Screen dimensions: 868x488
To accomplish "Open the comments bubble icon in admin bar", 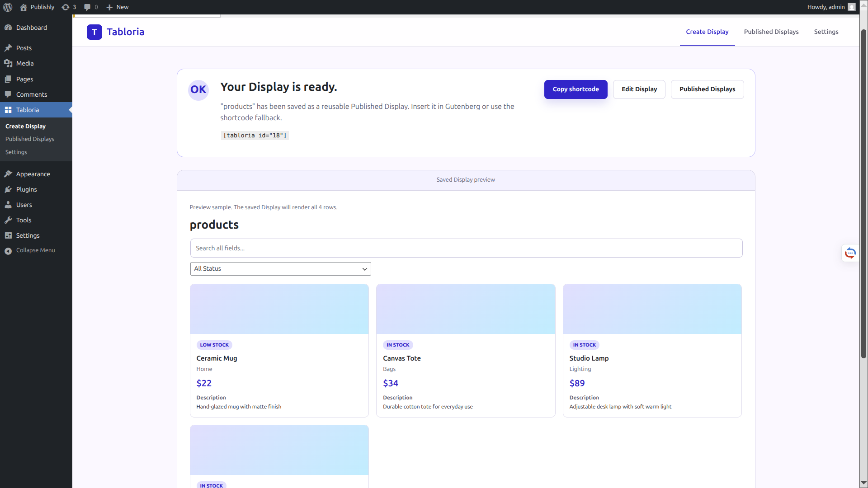I will click(87, 7).
